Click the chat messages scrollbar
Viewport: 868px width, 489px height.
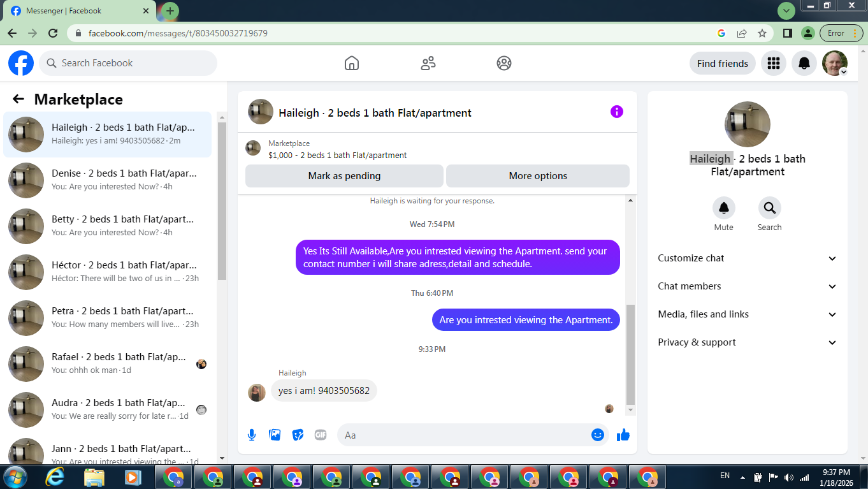631,354
